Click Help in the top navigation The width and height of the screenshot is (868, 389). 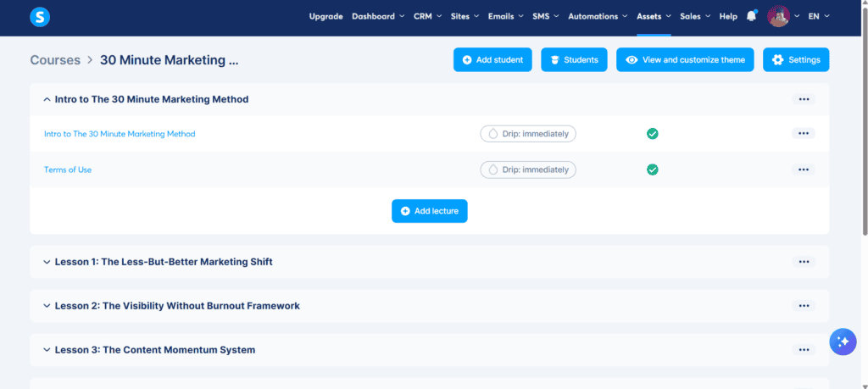[x=728, y=17]
